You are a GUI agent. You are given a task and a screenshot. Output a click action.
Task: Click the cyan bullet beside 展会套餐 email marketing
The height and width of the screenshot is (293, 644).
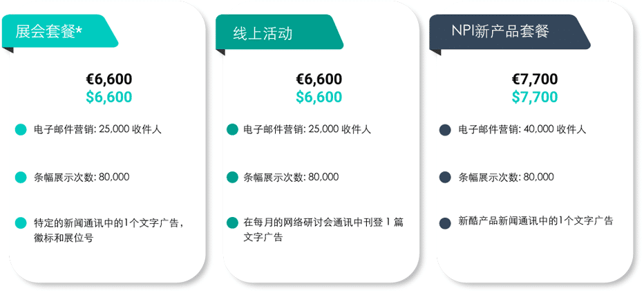[21, 130]
